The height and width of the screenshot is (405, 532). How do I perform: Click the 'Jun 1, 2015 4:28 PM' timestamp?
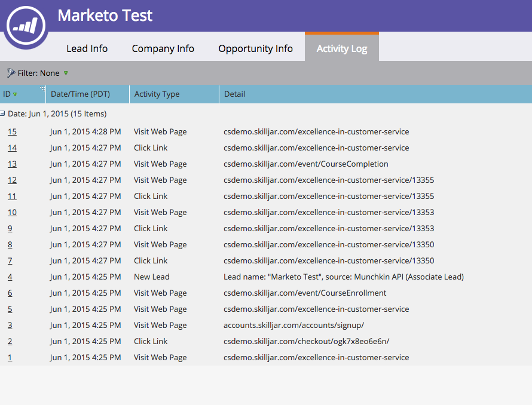[85, 131]
